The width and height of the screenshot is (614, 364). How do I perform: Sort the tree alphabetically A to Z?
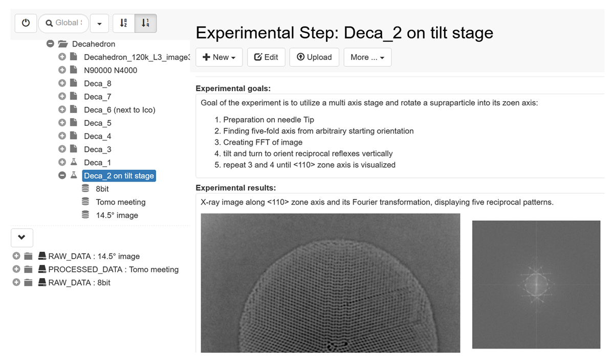(123, 23)
